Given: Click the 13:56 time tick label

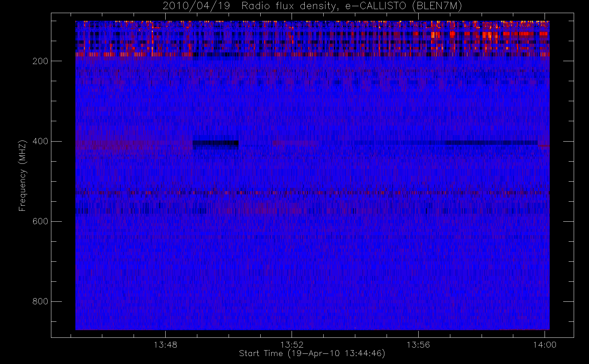Looking at the screenshot, I should click(418, 345).
